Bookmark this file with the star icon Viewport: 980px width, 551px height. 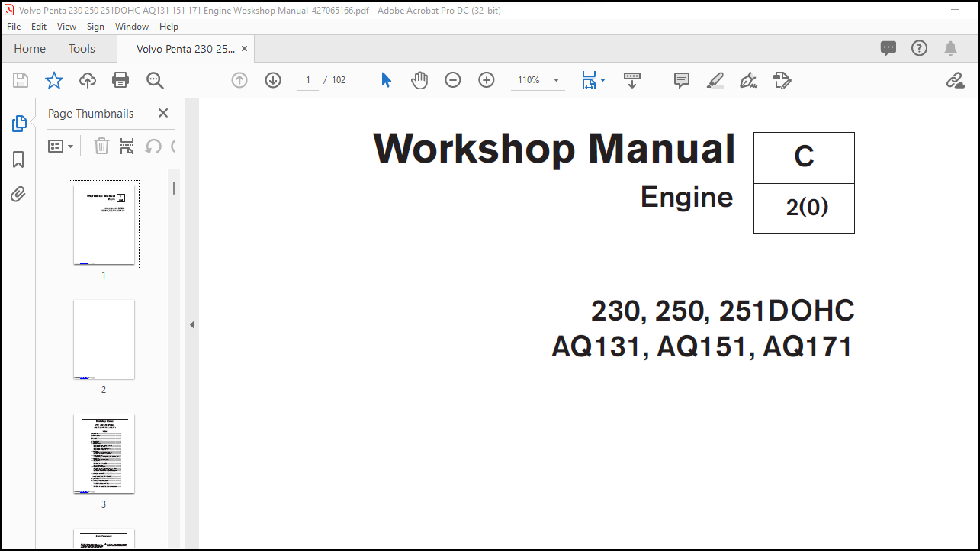click(x=54, y=80)
